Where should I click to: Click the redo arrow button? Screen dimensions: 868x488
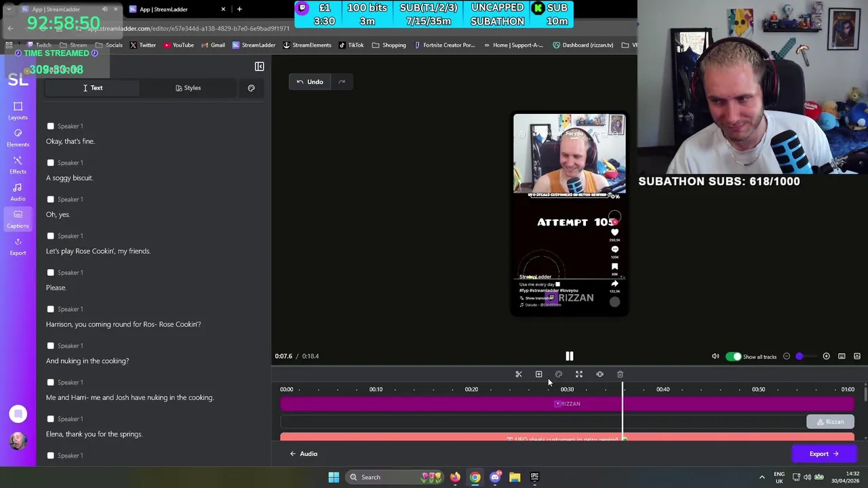tap(342, 82)
